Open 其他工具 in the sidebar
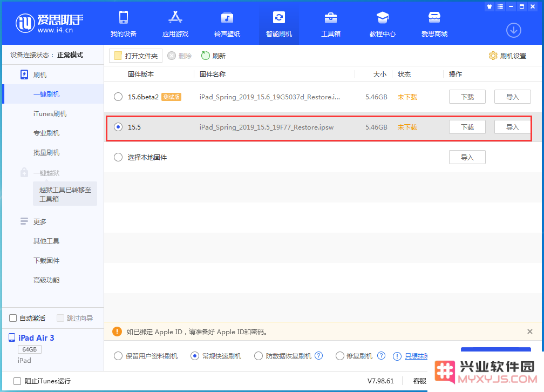544x392 pixels. click(x=46, y=241)
